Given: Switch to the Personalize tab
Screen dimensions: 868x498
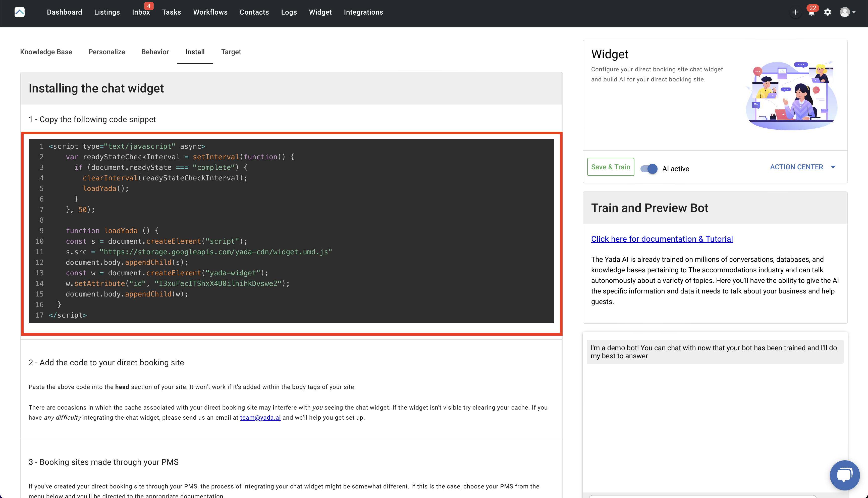Looking at the screenshot, I should click(107, 52).
